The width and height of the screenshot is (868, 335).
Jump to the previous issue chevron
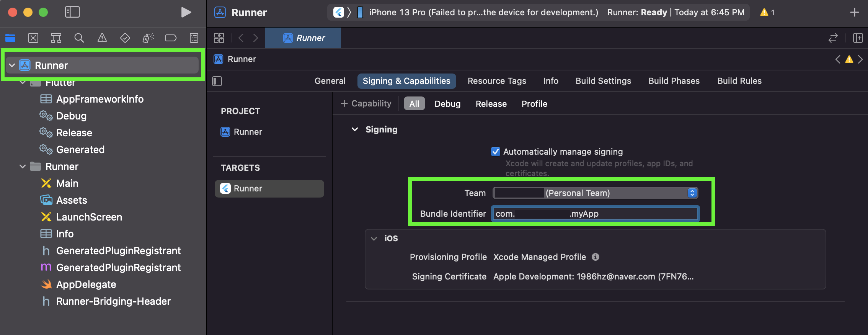pyautogui.click(x=838, y=59)
